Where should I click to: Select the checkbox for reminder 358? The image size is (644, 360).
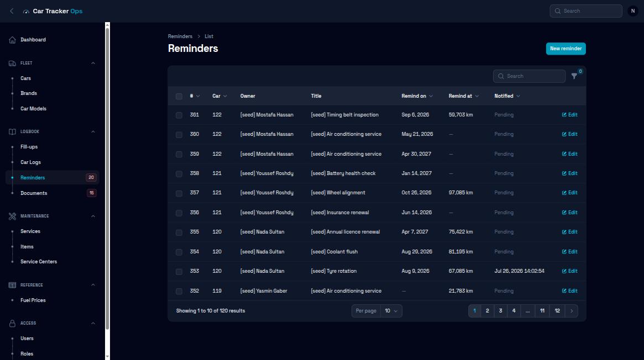pos(179,174)
